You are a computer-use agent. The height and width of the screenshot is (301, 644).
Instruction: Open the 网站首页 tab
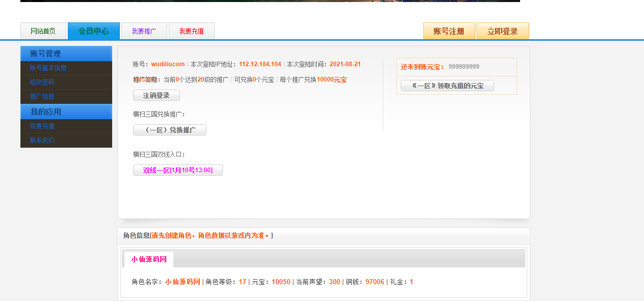[43, 31]
